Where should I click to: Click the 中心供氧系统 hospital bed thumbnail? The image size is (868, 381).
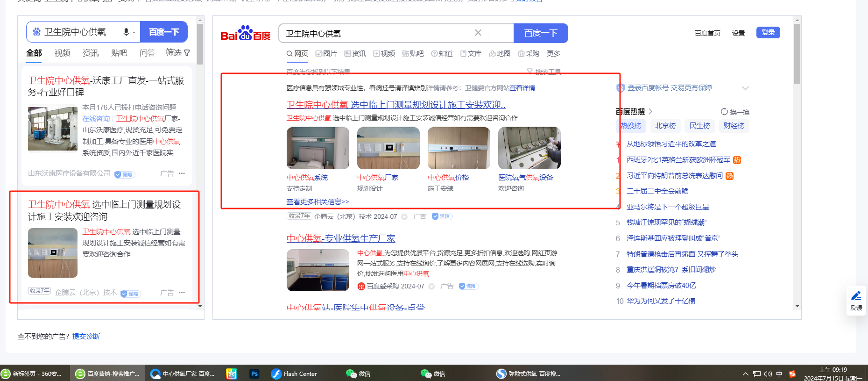[318, 148]
